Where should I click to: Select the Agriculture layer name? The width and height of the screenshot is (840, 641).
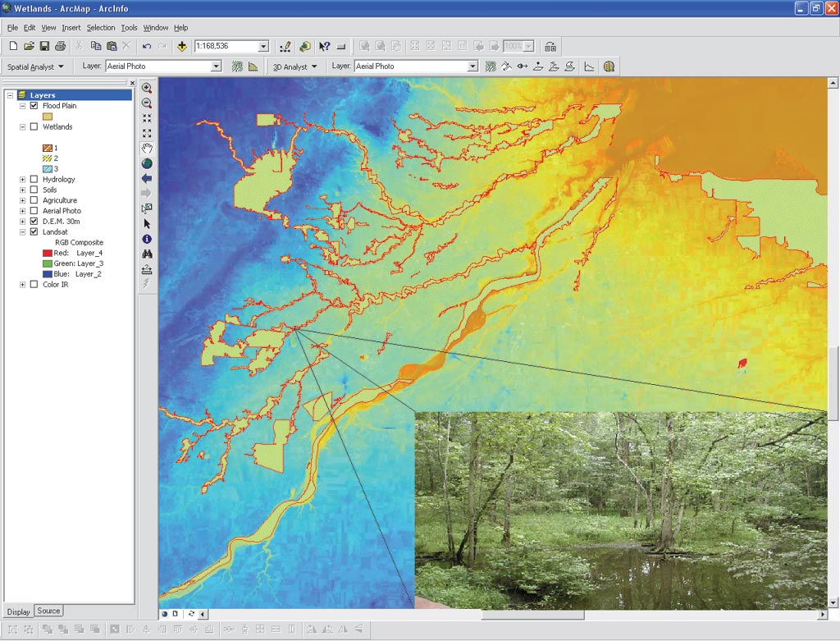pos(60,200)
